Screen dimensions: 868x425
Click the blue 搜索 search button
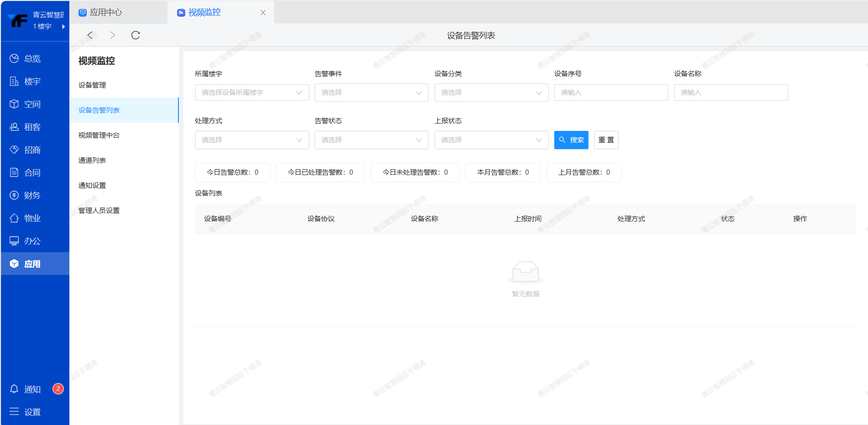coord(571,140)
